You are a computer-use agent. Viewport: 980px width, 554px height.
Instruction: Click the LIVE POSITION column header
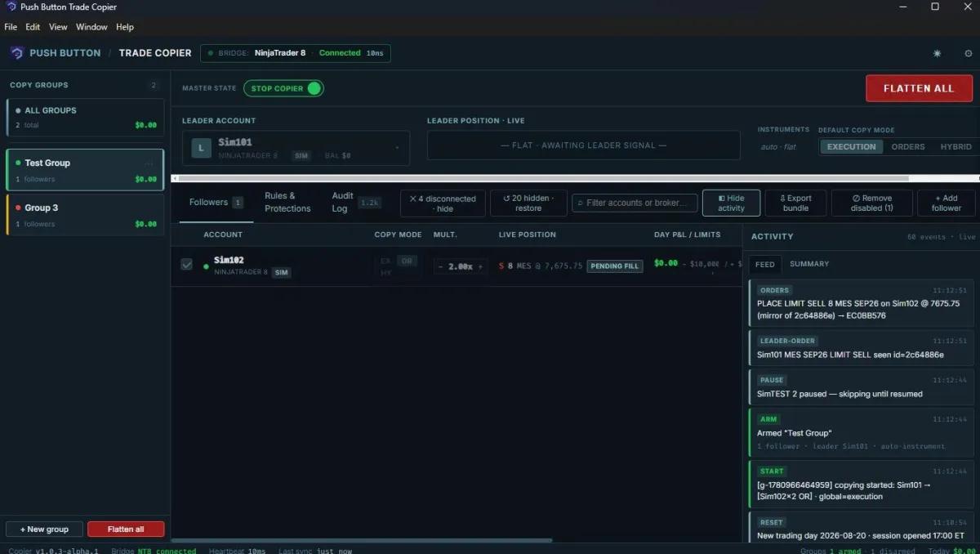(527, 235)
